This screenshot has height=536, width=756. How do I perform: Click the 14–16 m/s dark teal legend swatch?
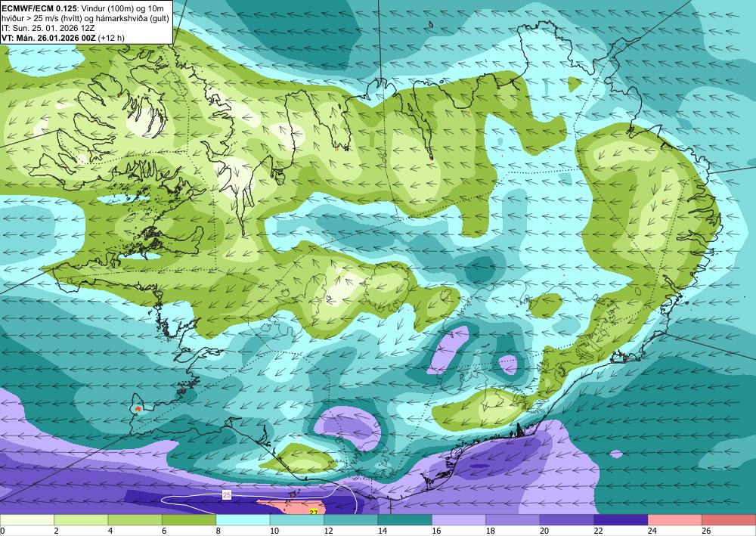(405, 520)
